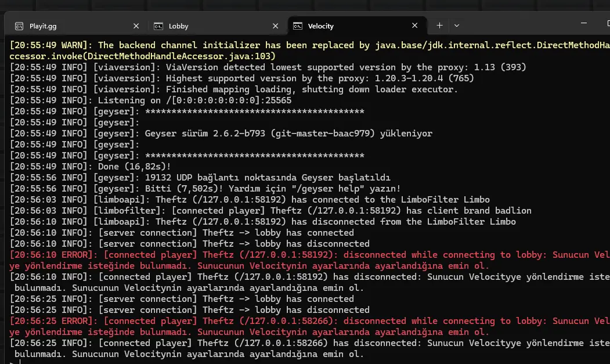Close the Lobby tab
This screenshot has height=364, width=610.
coord(276,26)
